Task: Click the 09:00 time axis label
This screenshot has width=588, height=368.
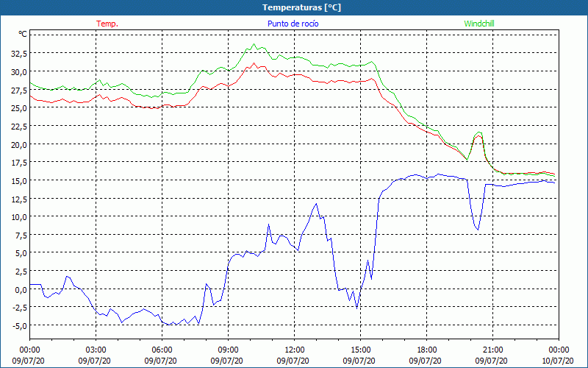Action: 229,350
